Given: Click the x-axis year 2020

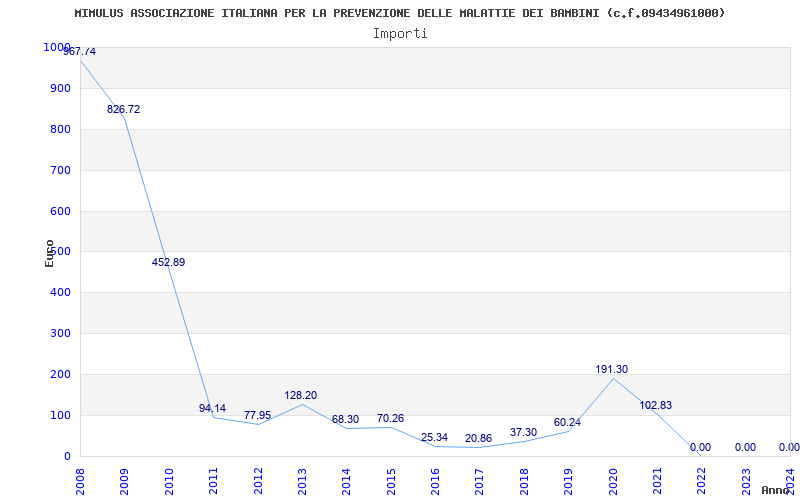Looking at the screenshot, I should coord(613,481).
